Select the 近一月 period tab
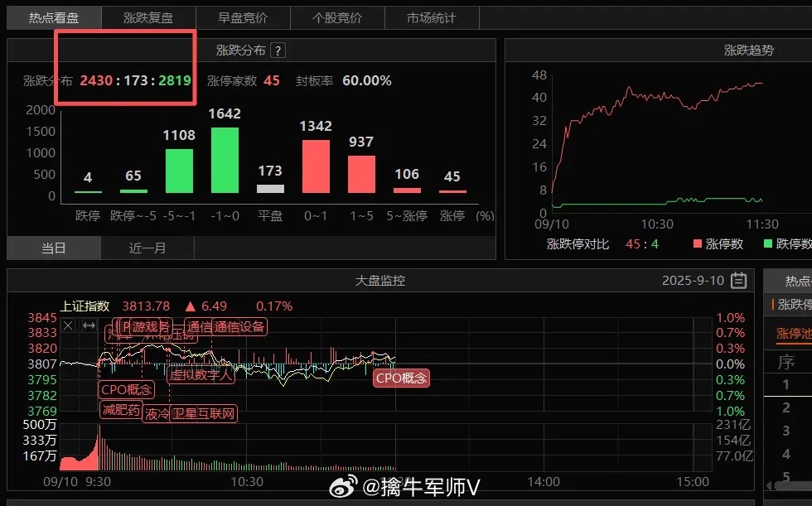This screenshot has width=812, height=506. [147, 248]
